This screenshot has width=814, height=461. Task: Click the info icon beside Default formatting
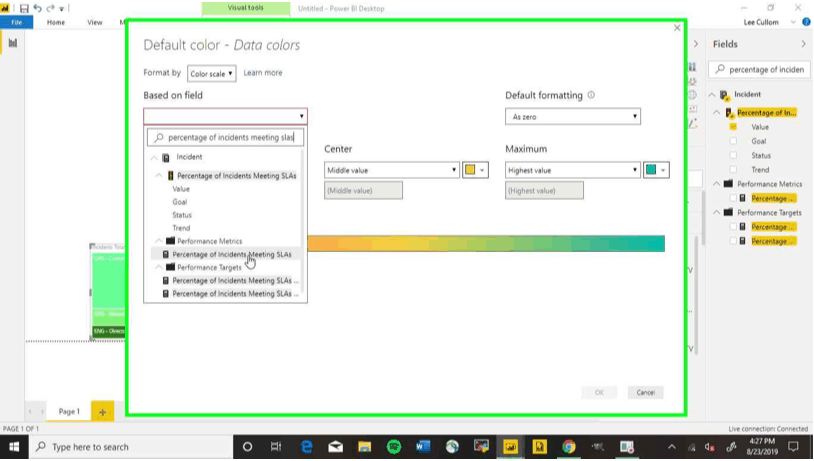click(x=591, y=95)
